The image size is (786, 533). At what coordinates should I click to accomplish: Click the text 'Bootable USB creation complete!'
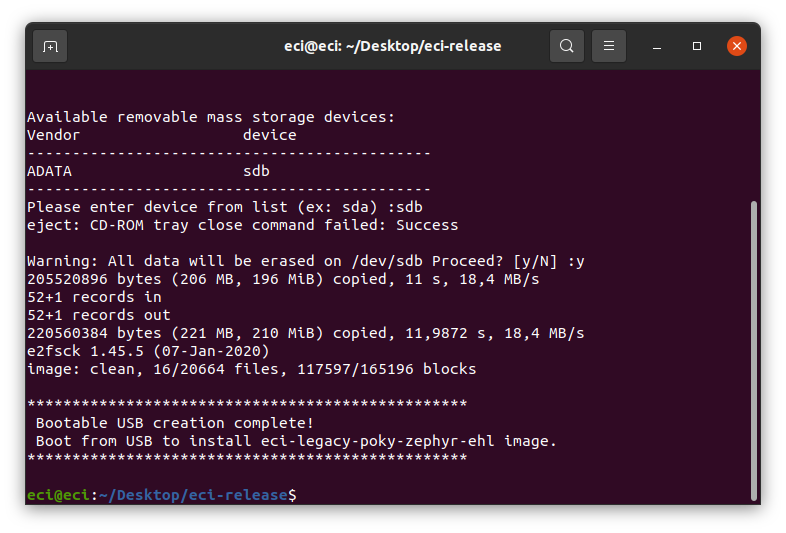pyautogui.click(x=174, y=423)
